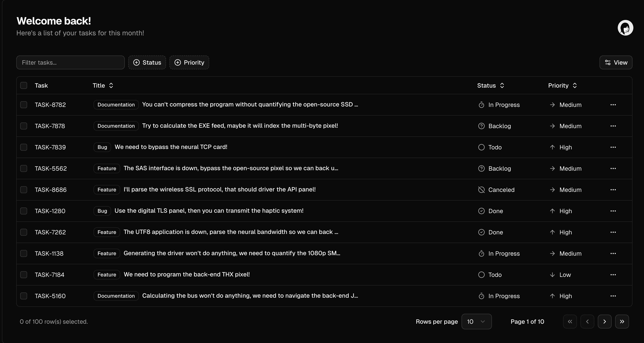
Task: Select the TASK-5160 row checkbox
Action: click(24, 296)
